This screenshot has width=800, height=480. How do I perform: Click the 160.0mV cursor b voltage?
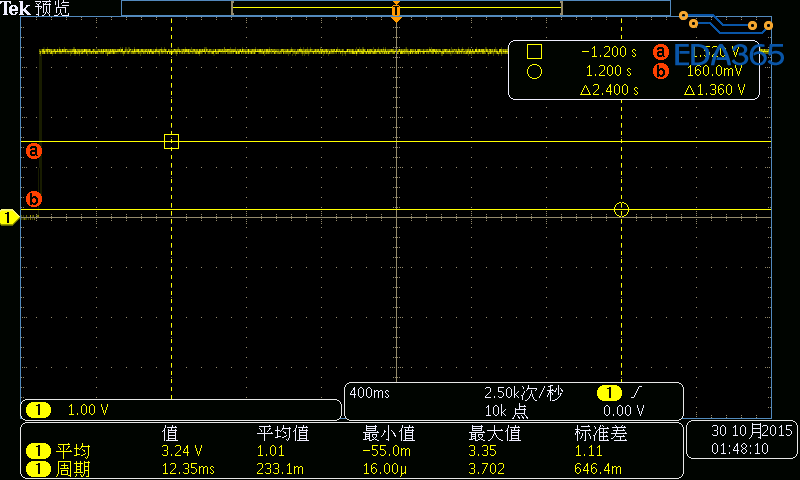click(x=714, y=71)
